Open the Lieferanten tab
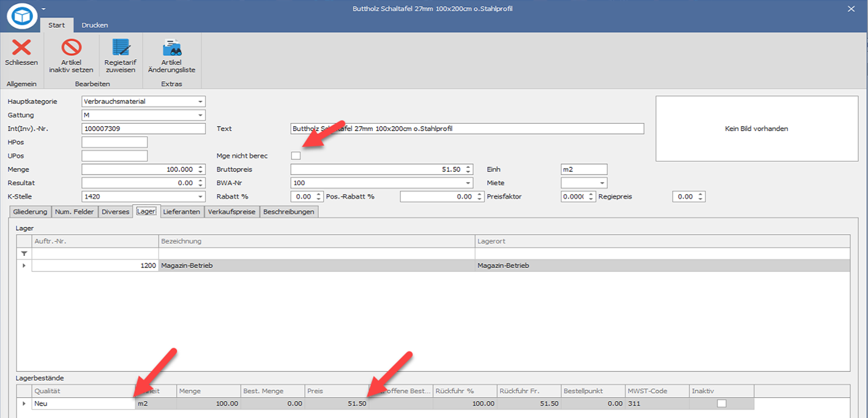The height and width of the screenshot is (418, 868). 182,212
